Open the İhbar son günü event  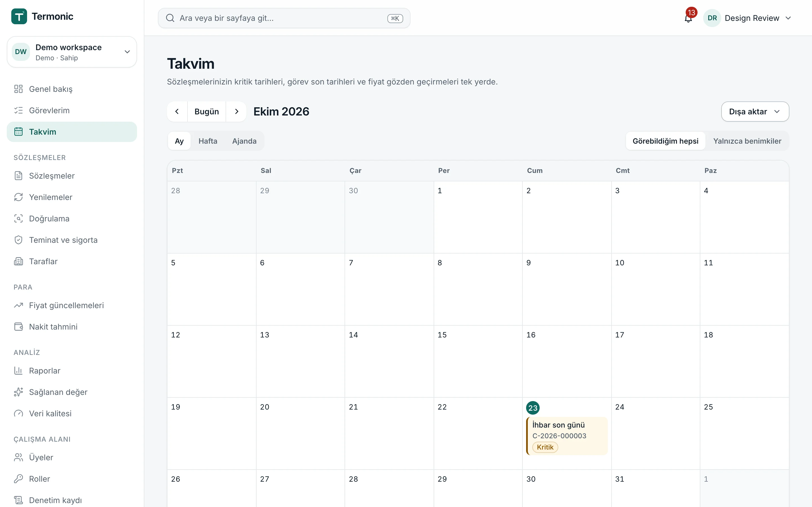(x=567, y=436)
